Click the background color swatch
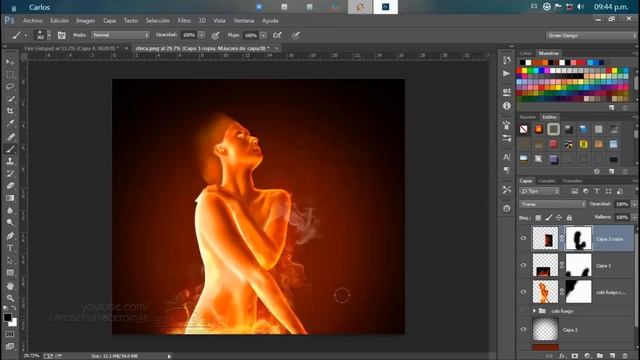This screenshot has height=360, width=640. point(14,323)
